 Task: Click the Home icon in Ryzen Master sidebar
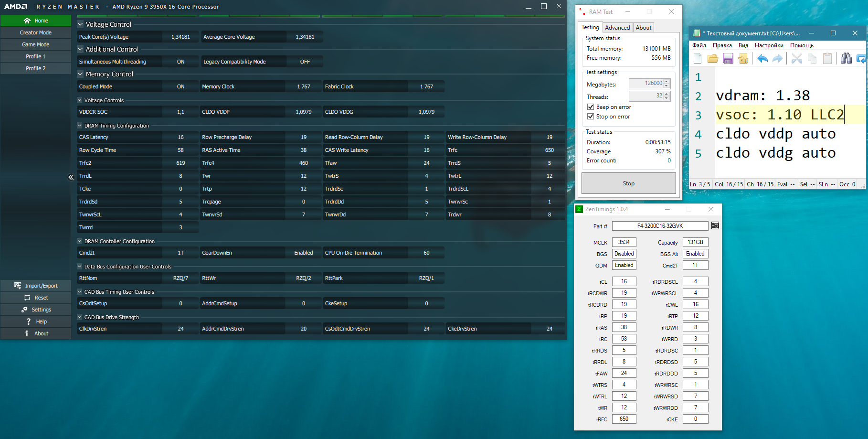click(x=27, y=21)
